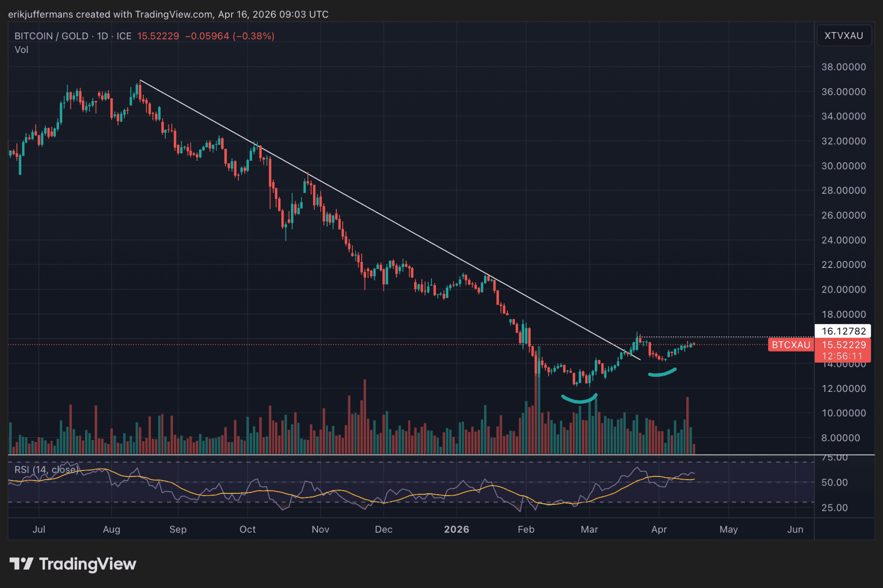
Task: Click the RSI (14, close) legend label
Action: [x=46, y=470]
